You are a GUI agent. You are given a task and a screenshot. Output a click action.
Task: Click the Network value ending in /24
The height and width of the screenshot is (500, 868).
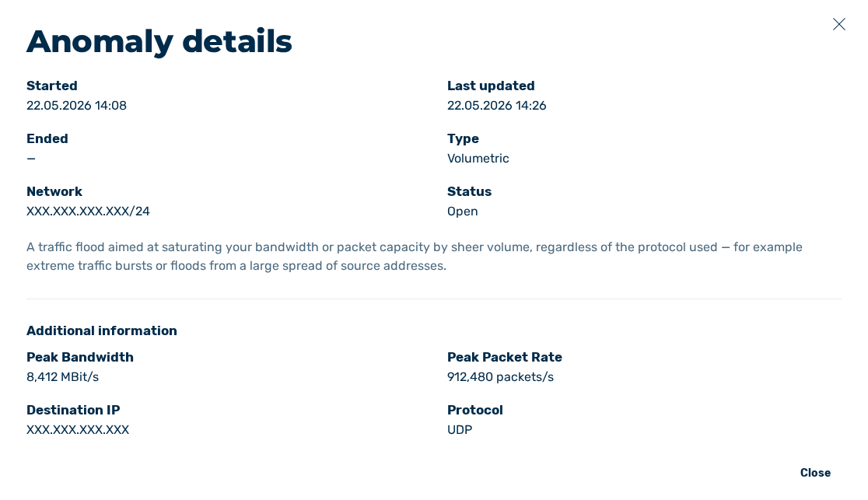pyautogui.click(x=88, y=212)
